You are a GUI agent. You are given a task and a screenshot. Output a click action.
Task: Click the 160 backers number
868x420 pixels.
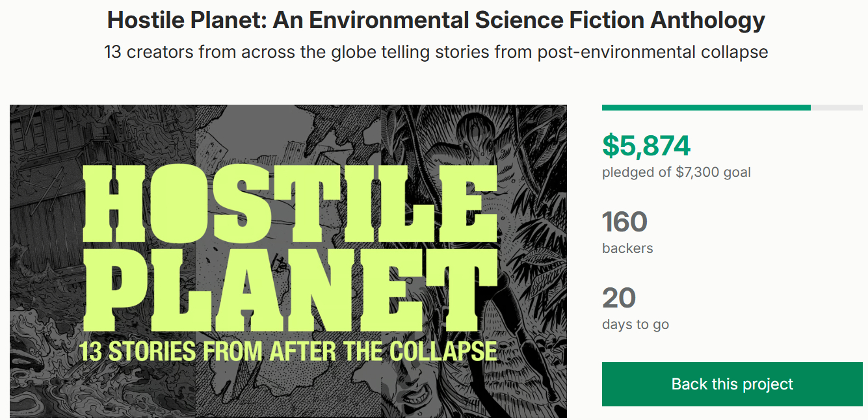click(x=624, y=222)
